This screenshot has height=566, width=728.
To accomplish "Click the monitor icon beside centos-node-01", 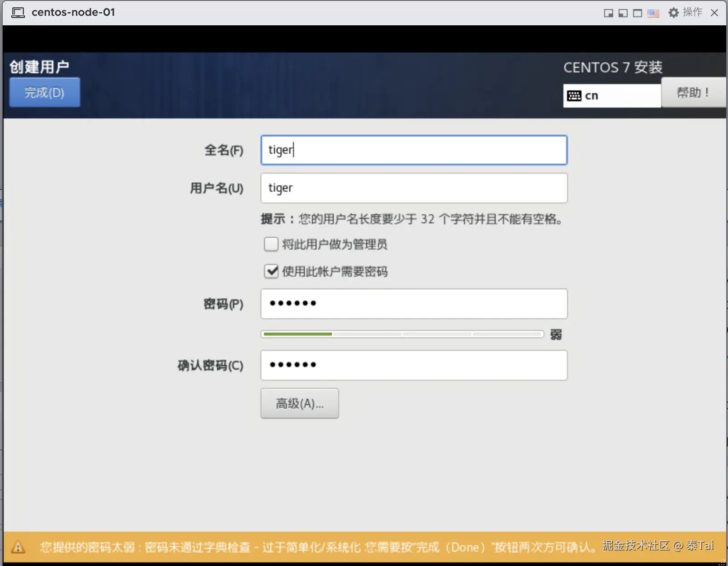I will coord(18,12).
